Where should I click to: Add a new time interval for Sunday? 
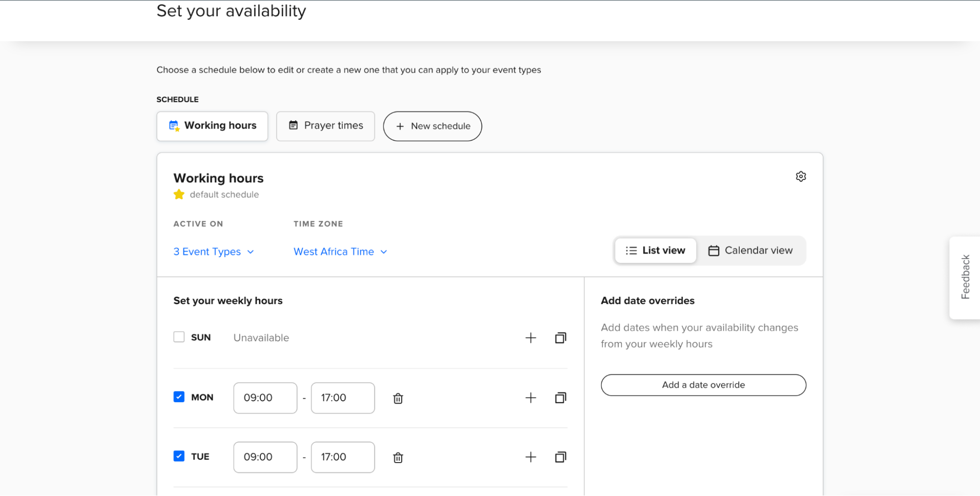point(530,338)
